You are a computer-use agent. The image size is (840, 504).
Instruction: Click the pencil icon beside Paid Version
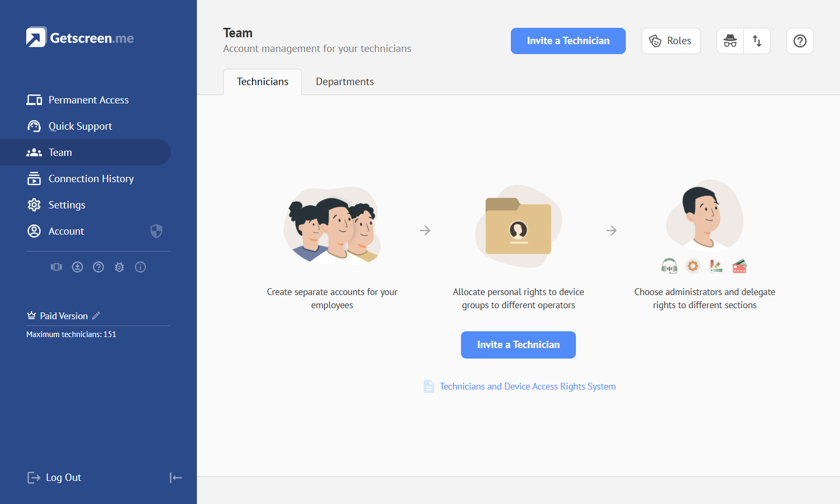[96, 316]
